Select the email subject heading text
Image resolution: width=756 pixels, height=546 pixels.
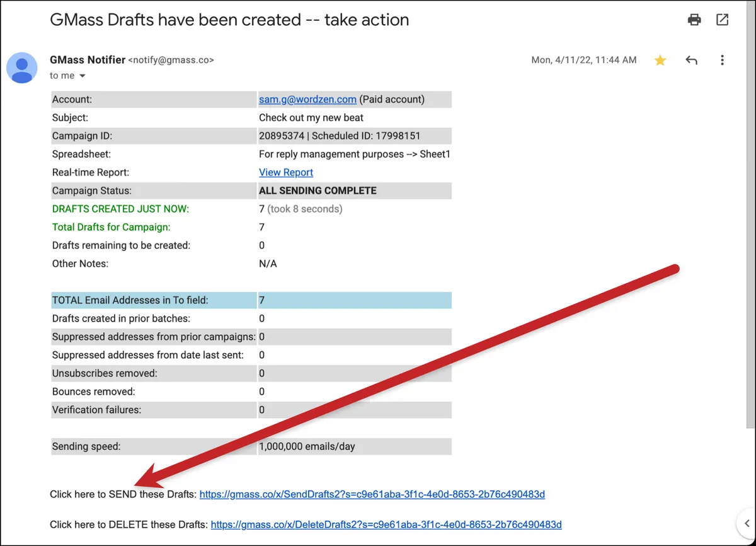tap(229, 20)
